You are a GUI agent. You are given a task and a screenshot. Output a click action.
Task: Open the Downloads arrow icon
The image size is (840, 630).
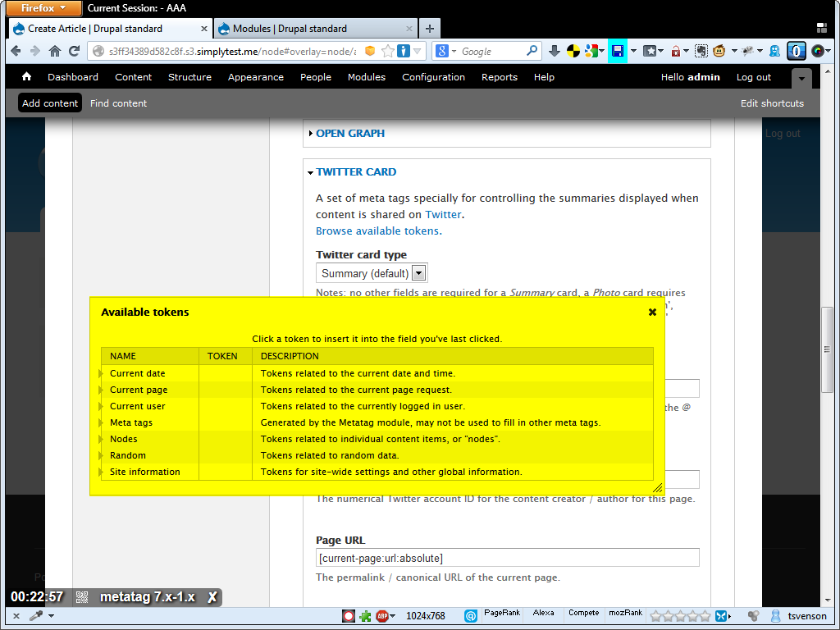[x=555, y=51]
